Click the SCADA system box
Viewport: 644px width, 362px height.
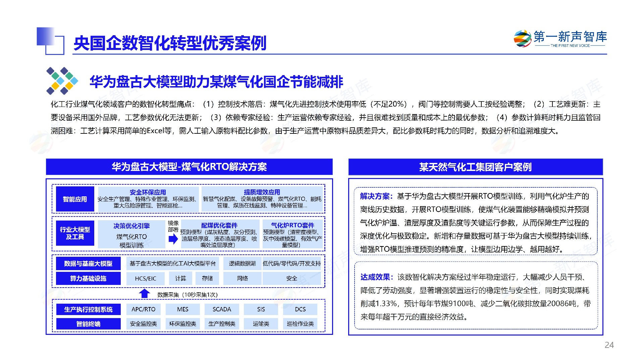[222, 309]
